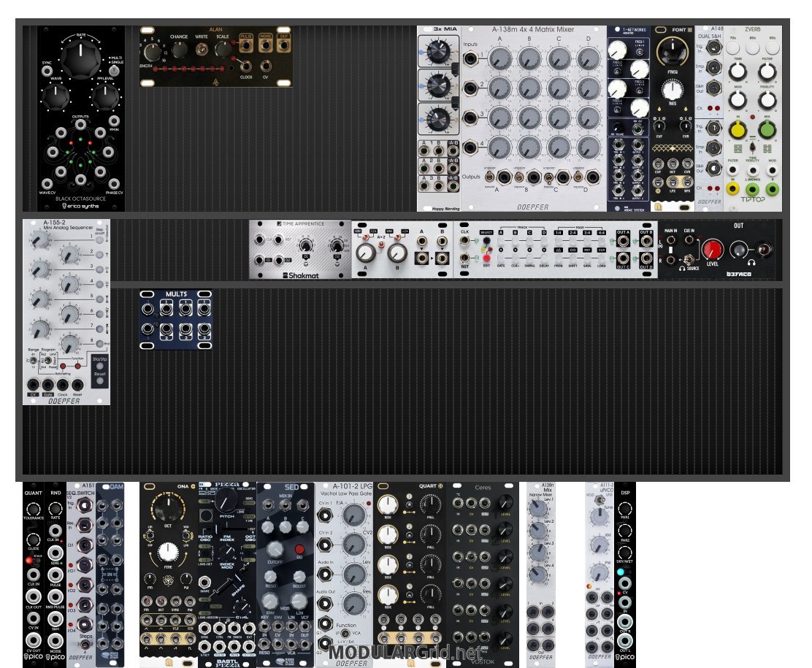Click the Audio In jack on A-101-2 LPG
The width and height of the screenshot is (812, 668).
point(325,574)
